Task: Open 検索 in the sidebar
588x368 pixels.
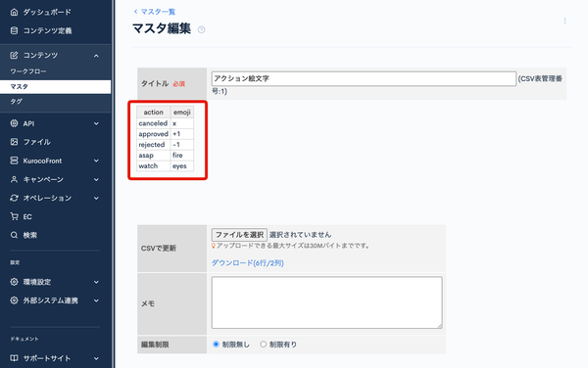Action: (30, 235)
